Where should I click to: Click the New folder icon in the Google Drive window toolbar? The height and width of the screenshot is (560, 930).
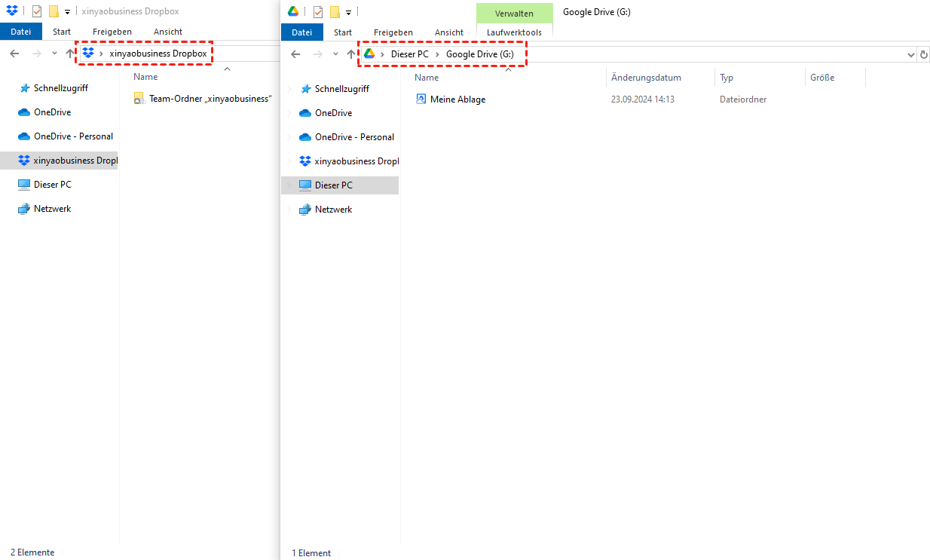point(335,11)
